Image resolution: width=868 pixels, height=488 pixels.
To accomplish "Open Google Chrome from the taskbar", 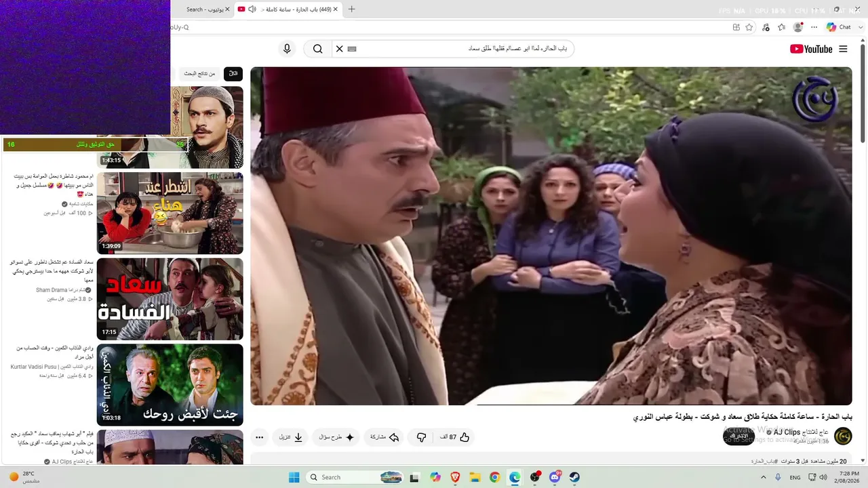I will coord(494,477).
